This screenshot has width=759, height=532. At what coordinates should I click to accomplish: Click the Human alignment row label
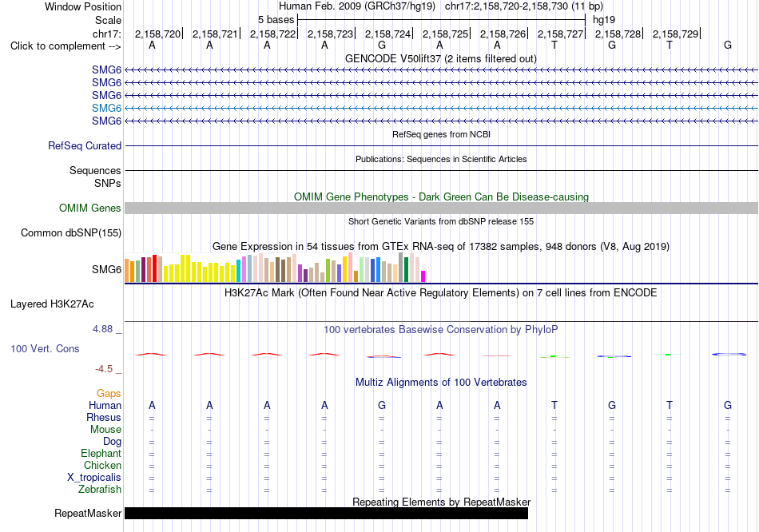click(x=105, y=405)
